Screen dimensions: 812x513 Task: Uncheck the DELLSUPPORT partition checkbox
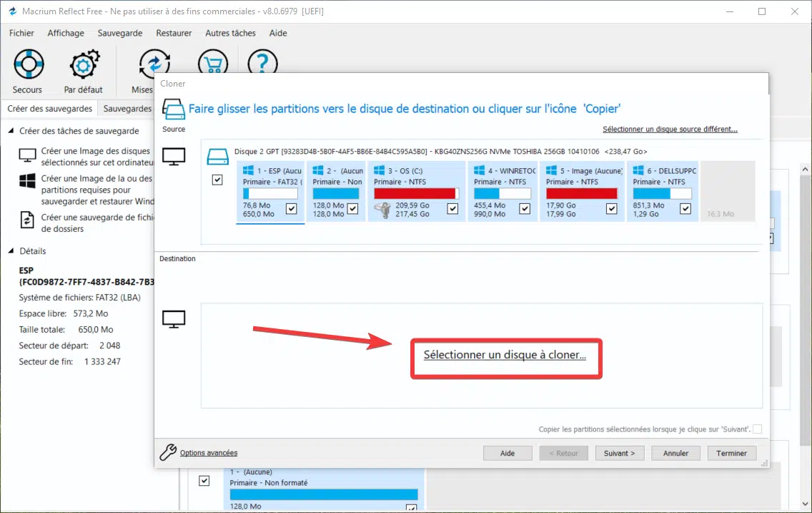click(x=685, y=208)
